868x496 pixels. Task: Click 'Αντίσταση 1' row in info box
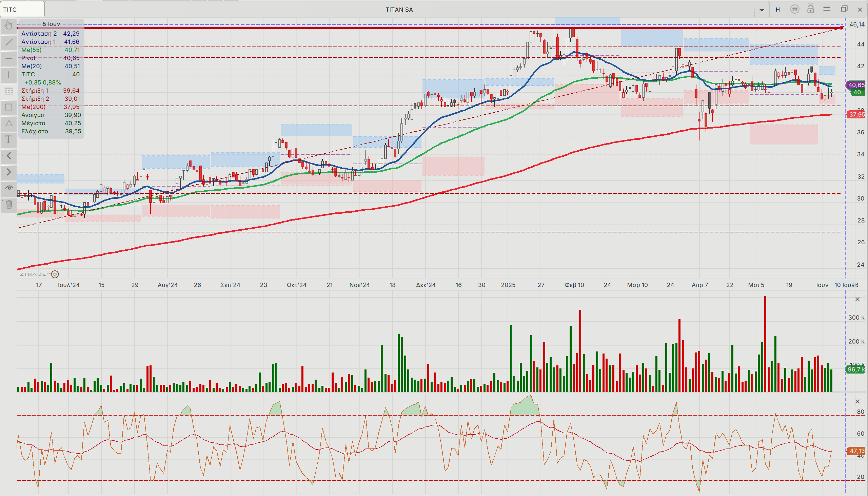[x=51, y=42]
